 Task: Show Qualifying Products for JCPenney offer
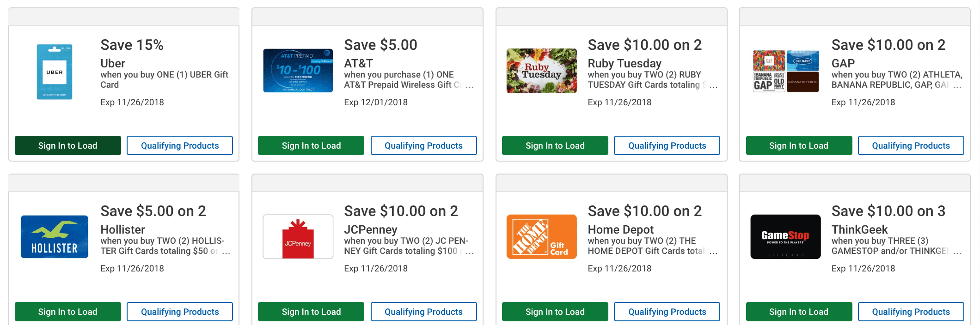point(424,312)
